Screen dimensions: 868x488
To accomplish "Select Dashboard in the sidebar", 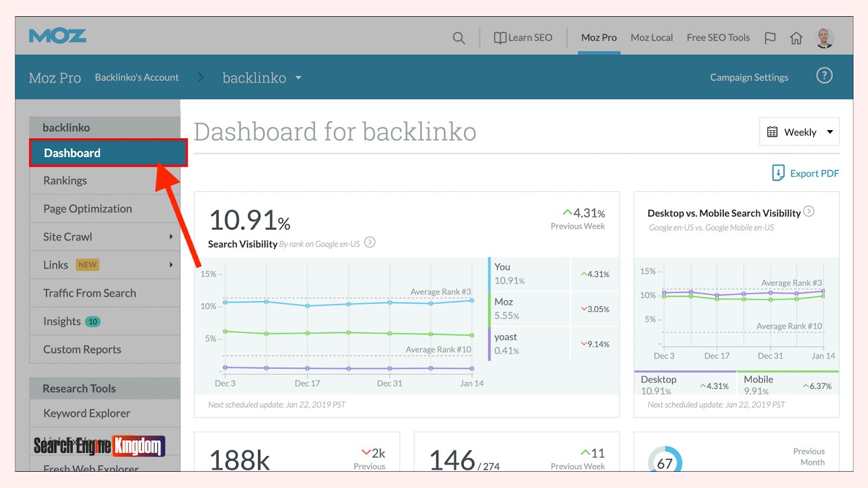I will pyautogui.click(x=108, y=153).
